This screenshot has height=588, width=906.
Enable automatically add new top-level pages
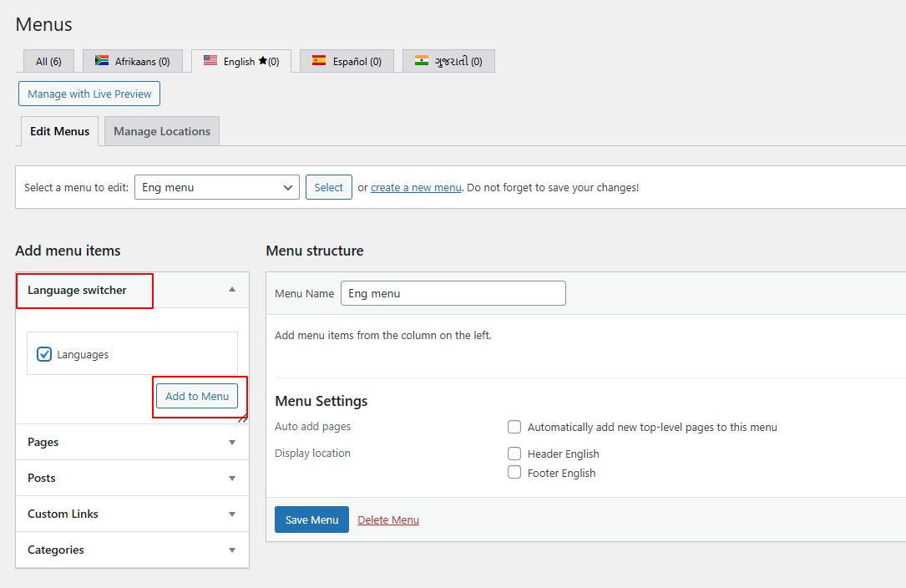pyautogui.click(x=514, y=427)
